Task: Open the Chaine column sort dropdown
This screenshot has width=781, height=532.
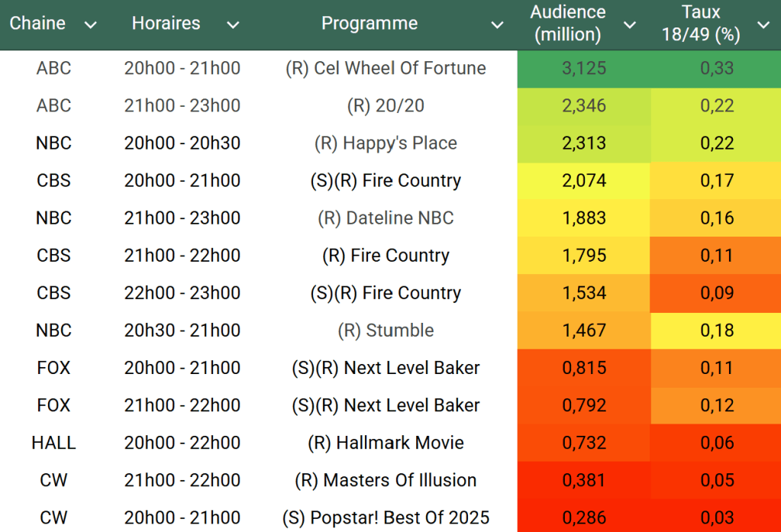Action: click(x=90, y=25)
